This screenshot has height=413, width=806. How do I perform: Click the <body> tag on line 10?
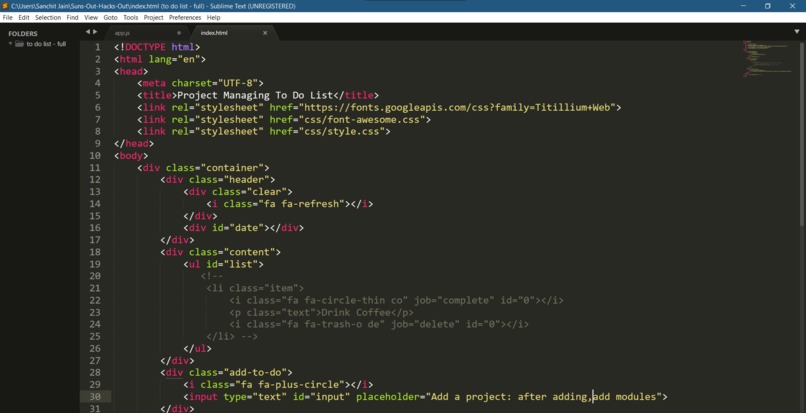pyautogui.click(x=131, y=156)
